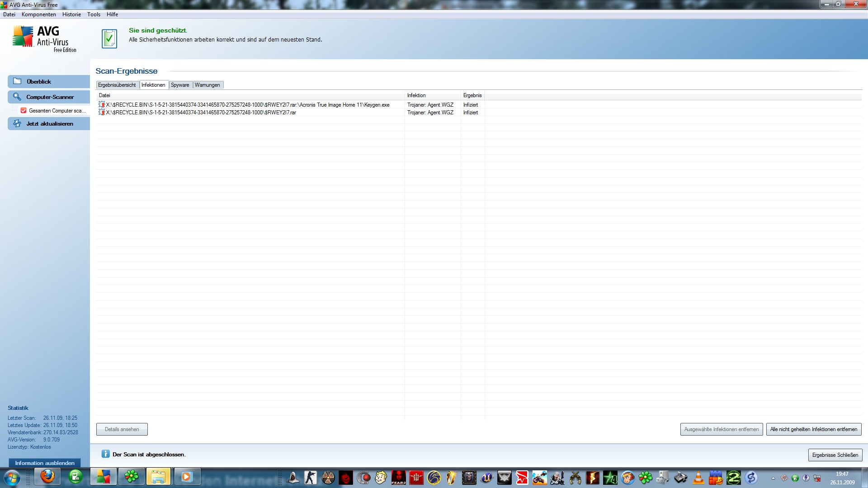
Task: Select the $RWEY2I7.rar infected file row
Action: (x=201, y=113)
